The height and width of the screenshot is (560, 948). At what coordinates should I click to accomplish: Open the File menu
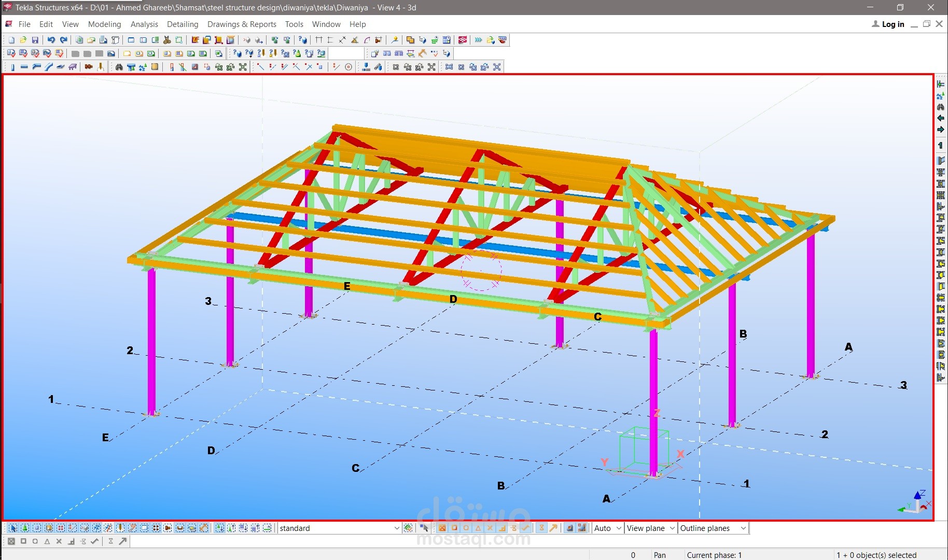point(24,24)
